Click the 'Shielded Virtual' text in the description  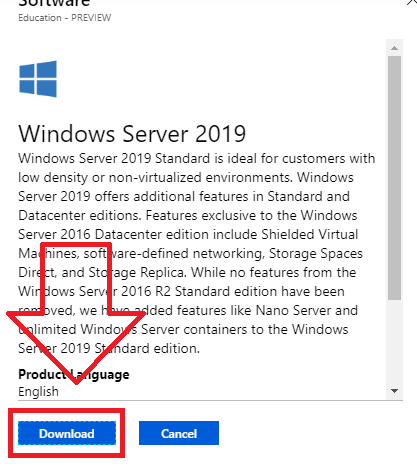pyautogui.click(x=310, y=234)
